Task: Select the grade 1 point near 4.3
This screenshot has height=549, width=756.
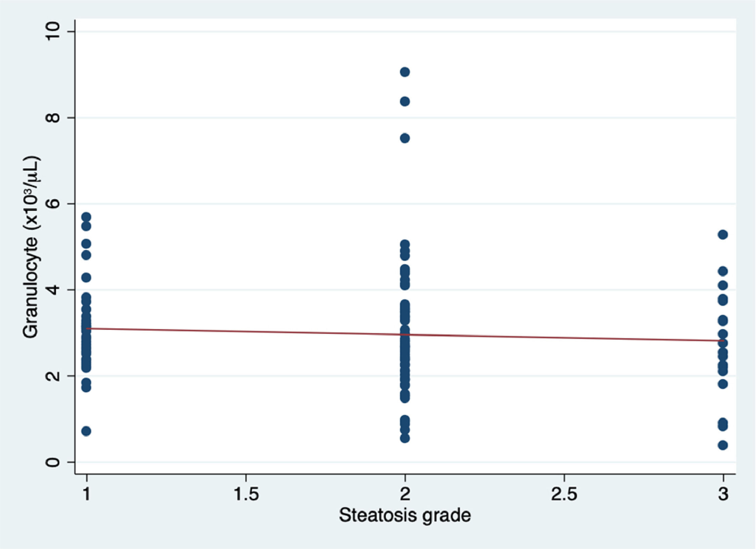Action: tap(86, 278)
